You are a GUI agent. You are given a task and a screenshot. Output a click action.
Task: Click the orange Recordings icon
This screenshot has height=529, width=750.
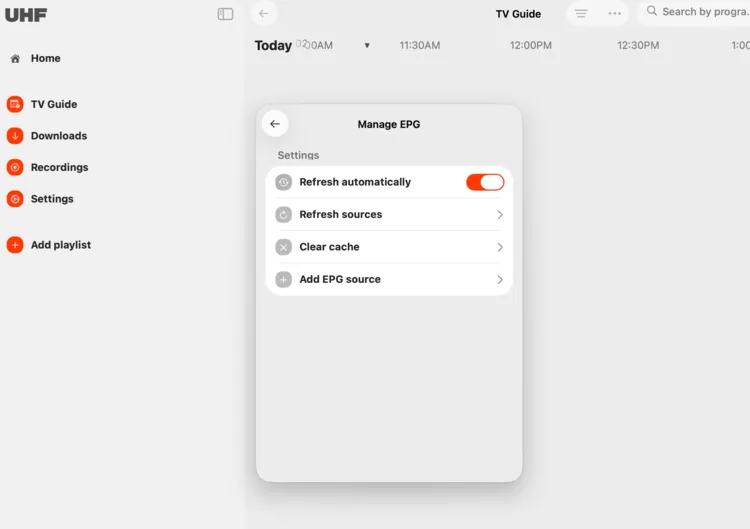(15, 167)
